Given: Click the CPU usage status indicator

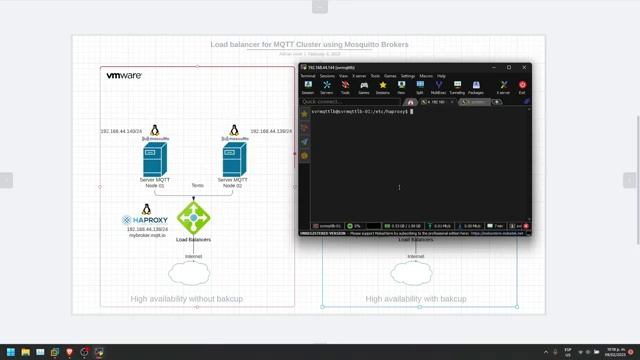Looking at the screenshot, I should coord(354,226).
